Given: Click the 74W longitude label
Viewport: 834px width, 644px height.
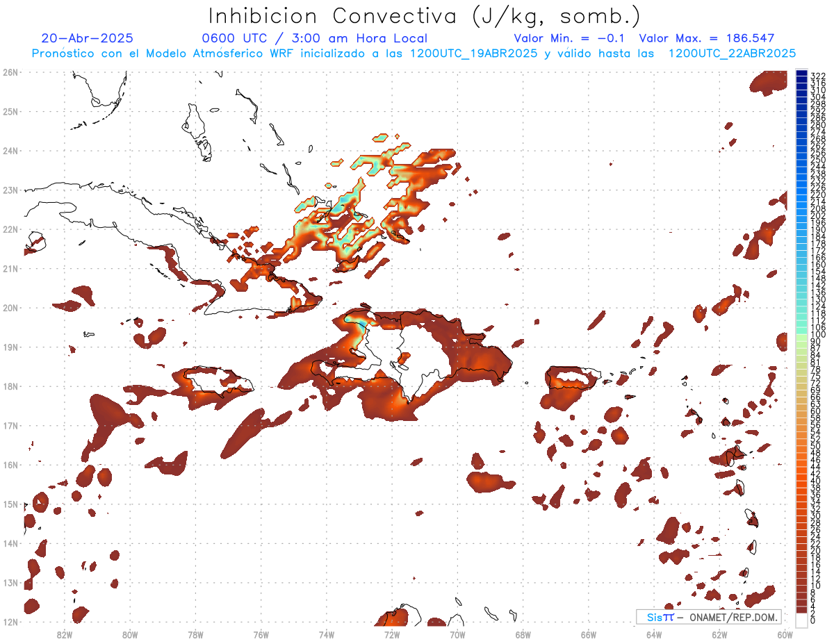Looking at the screenshot, I should tap(326, 634).
